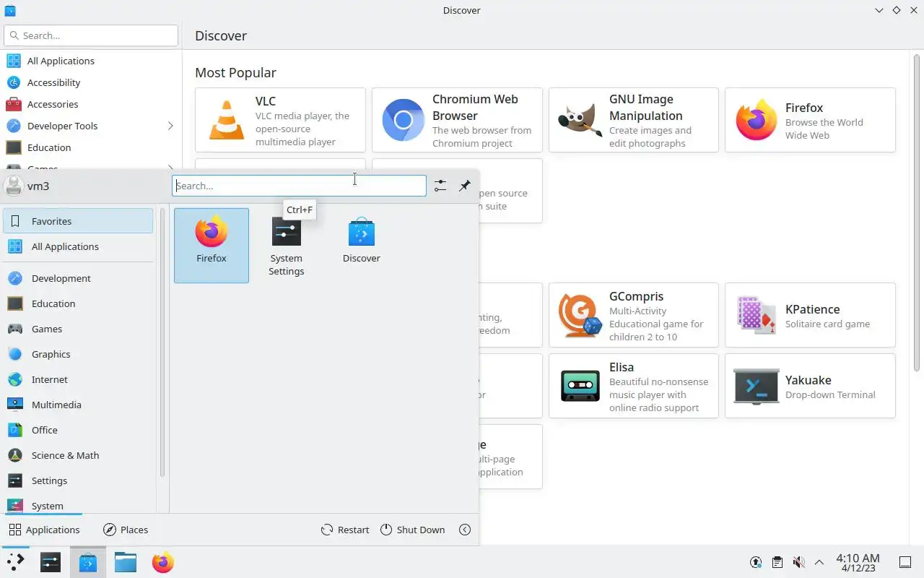
Task: Pin the application launcher open
Action: click(465, 186)
